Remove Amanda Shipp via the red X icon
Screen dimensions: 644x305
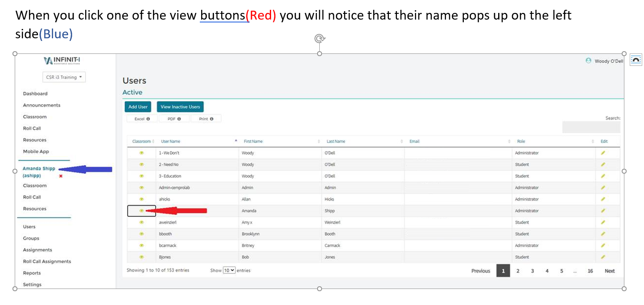click(60, 176)
